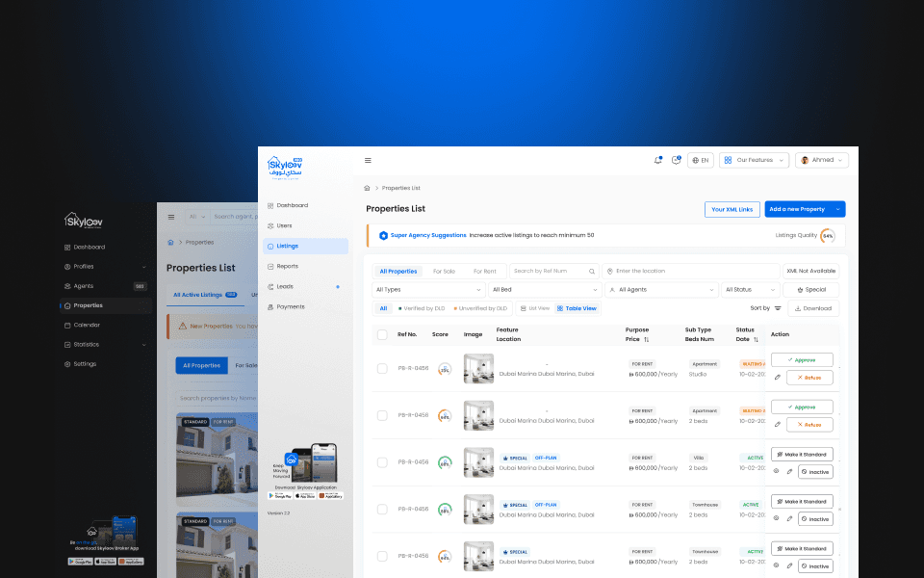924x578 pixels.
Task: Open the Ahmed user account dropdown
Action: 821,161
